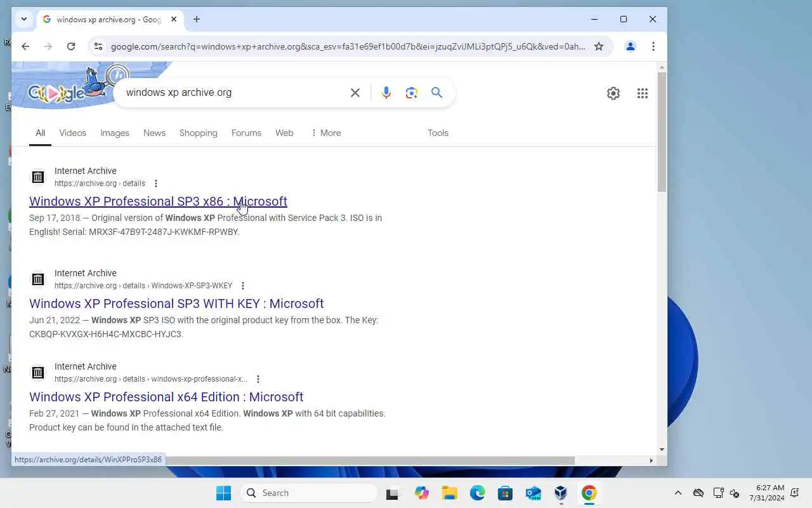Switch to News results tab

tap(154, 133)
